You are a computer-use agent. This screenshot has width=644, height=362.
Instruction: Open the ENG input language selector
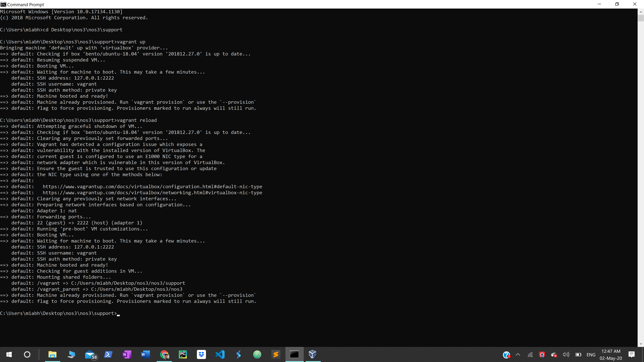click(x=591, y=354)
